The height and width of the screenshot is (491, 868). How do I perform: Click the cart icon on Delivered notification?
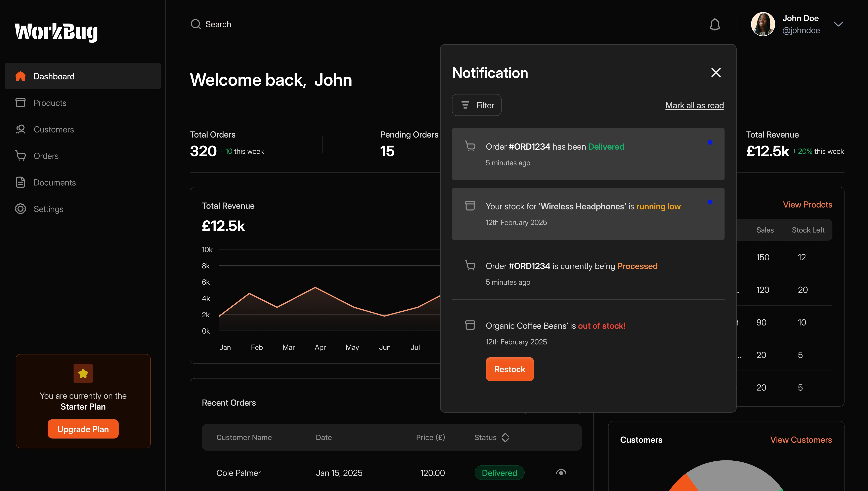pyautogui.click(x=470, y=146)
